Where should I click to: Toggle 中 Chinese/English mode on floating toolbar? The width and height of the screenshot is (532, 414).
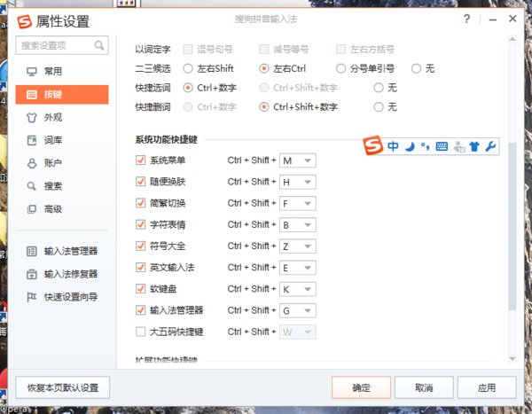(x=393, y=146)
